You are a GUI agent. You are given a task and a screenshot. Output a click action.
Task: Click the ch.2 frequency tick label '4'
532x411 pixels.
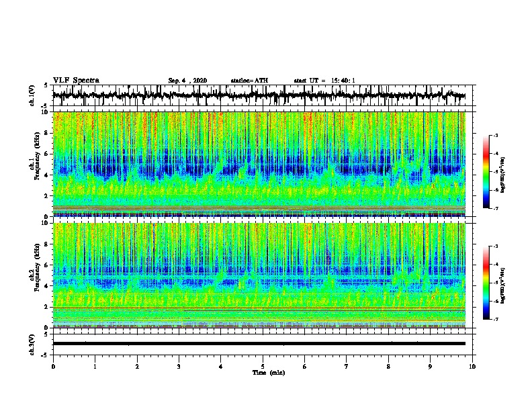(46, 286)
